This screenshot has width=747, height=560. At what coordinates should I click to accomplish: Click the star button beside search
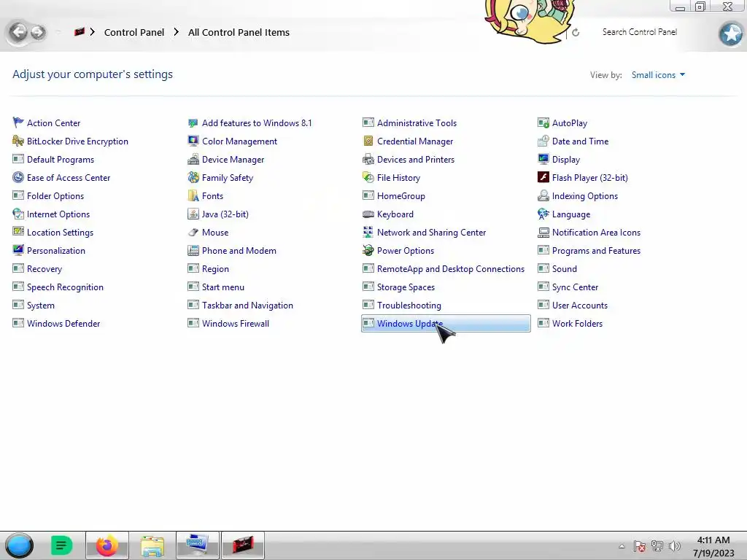pos(731,34)
